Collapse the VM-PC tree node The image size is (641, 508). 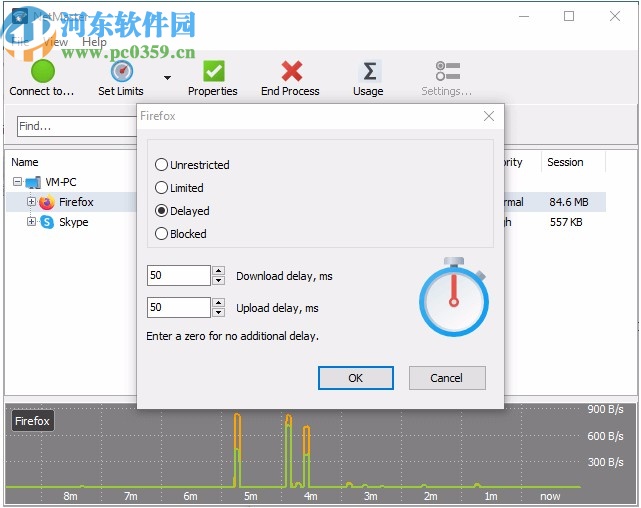tap(17, 181)
